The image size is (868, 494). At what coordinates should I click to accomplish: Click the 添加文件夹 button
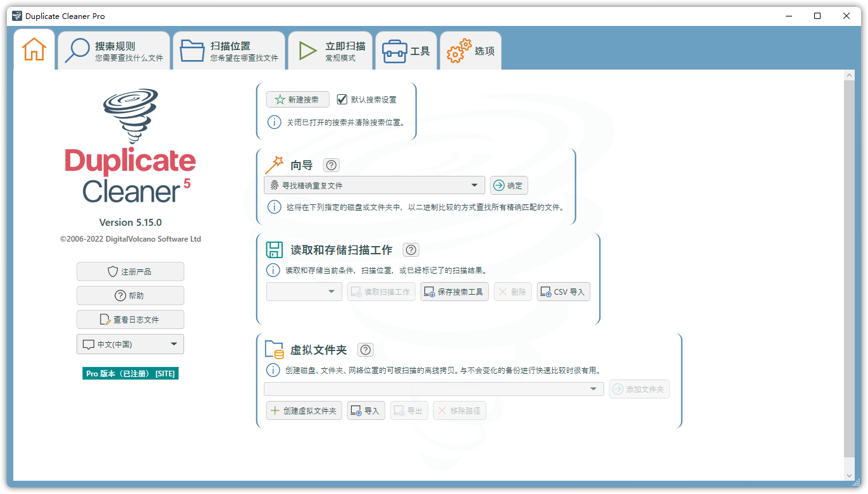[x=639, y=390]
